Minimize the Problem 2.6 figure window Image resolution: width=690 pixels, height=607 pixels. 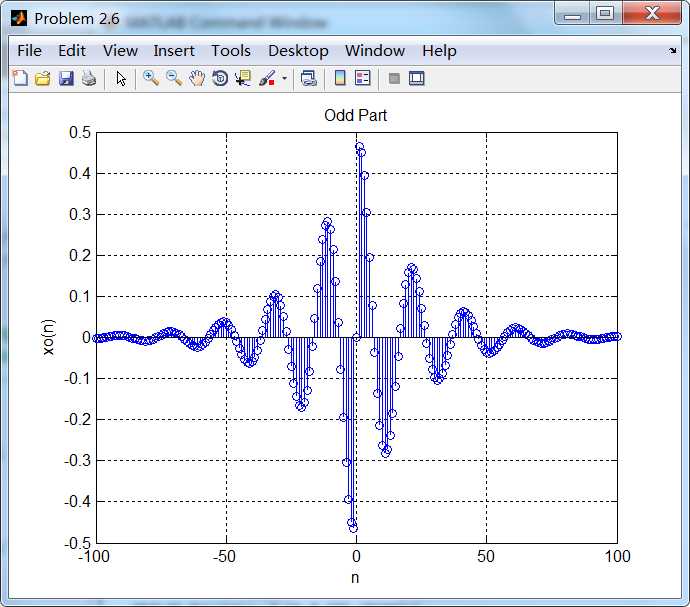[x=573, y=14]
